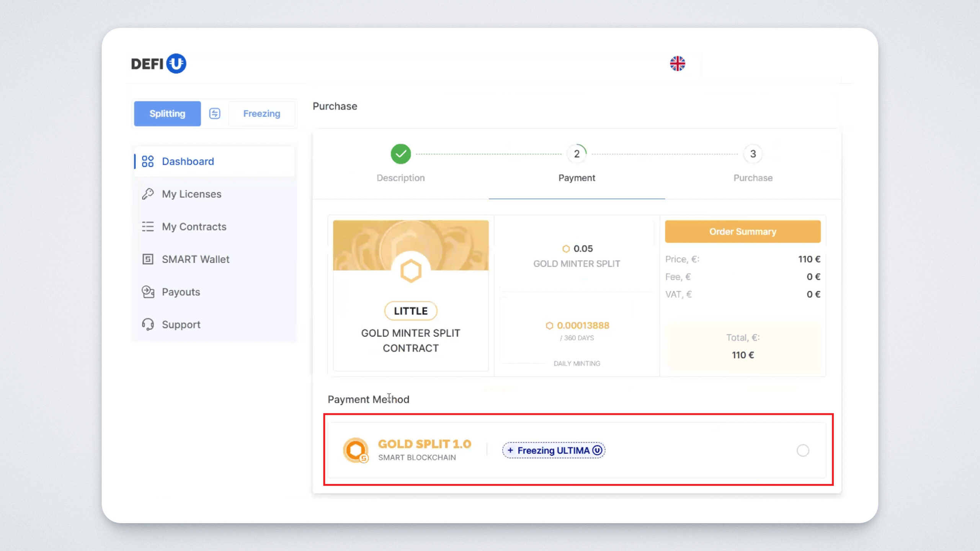Click the My Licenses key icon
Screen dimensions: 980x551
pyautogui.click(x=148, y=194)
